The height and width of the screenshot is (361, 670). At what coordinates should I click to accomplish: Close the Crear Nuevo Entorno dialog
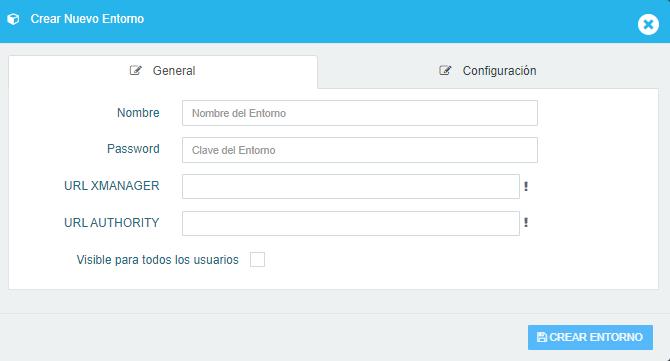(648, 24)
